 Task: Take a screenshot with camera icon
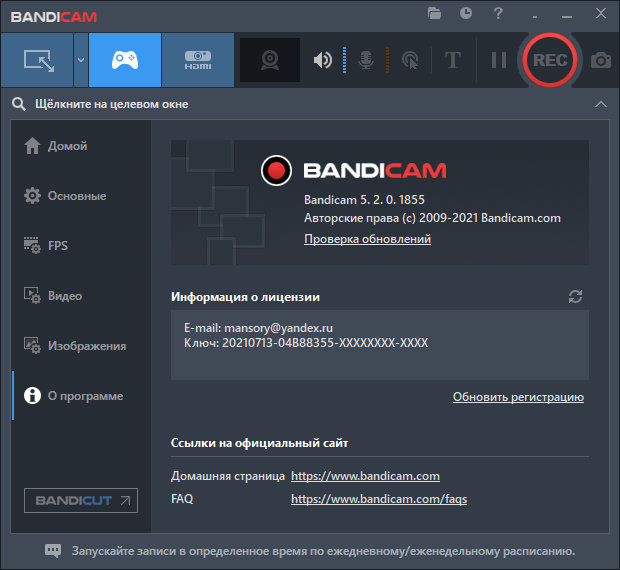(x=600, y=60)
